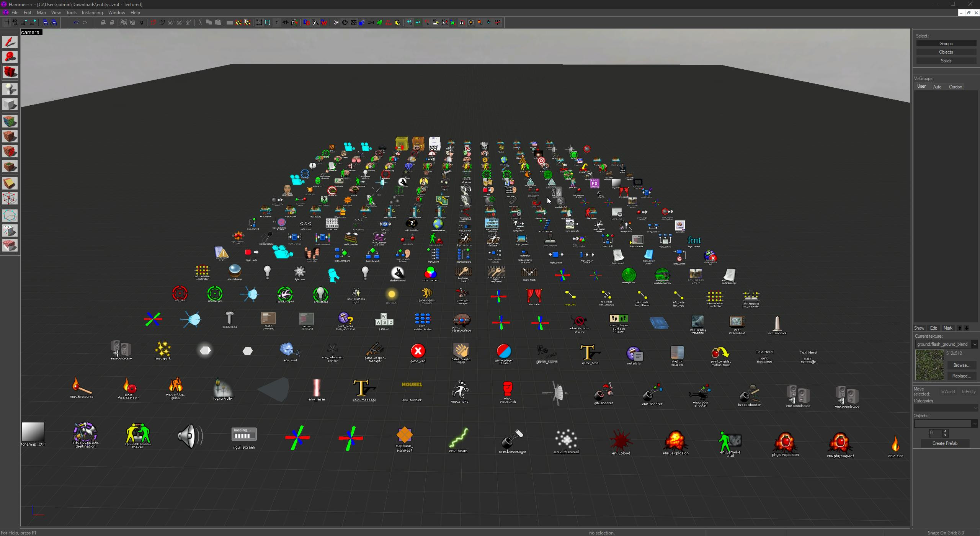
Task: Activate the Magnify tool
Action: (10, 57)
